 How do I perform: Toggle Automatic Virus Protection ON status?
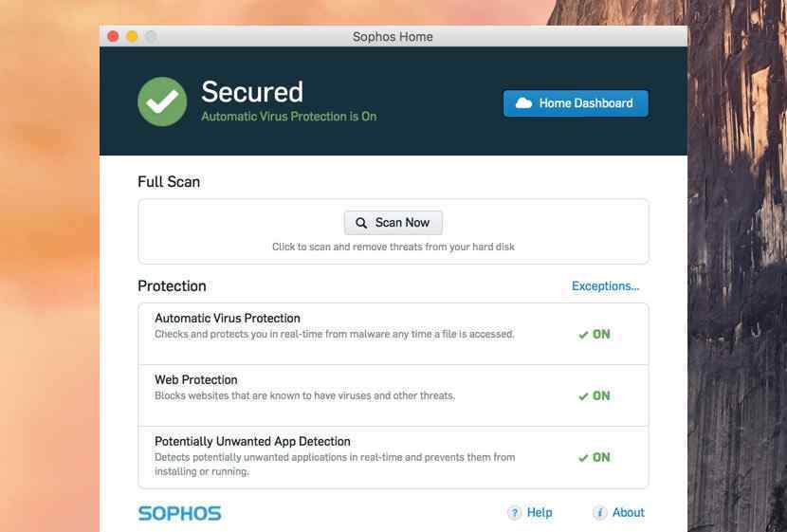[x=595, y=334]
